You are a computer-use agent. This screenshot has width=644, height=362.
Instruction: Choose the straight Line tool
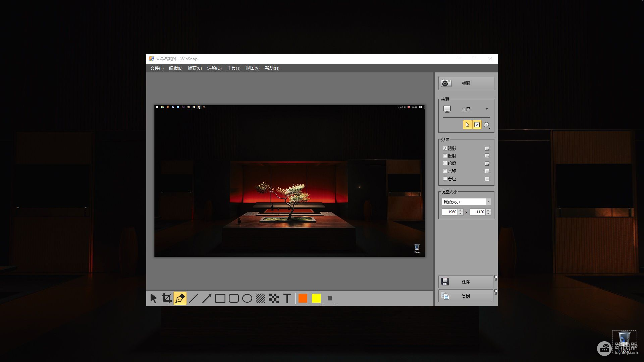point(194,298)
